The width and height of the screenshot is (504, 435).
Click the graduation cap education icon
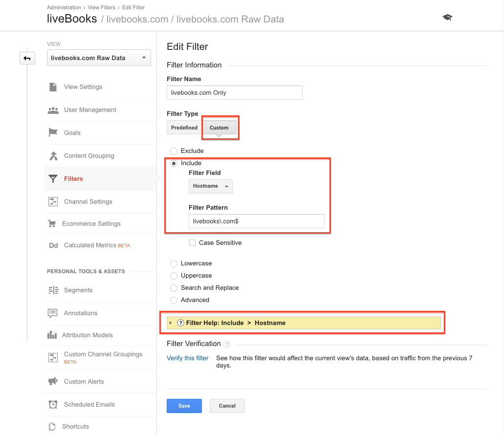point(447,18)
